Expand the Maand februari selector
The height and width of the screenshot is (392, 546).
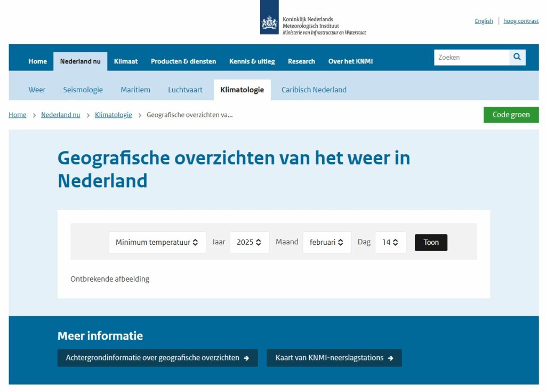(x=327, y=242)
